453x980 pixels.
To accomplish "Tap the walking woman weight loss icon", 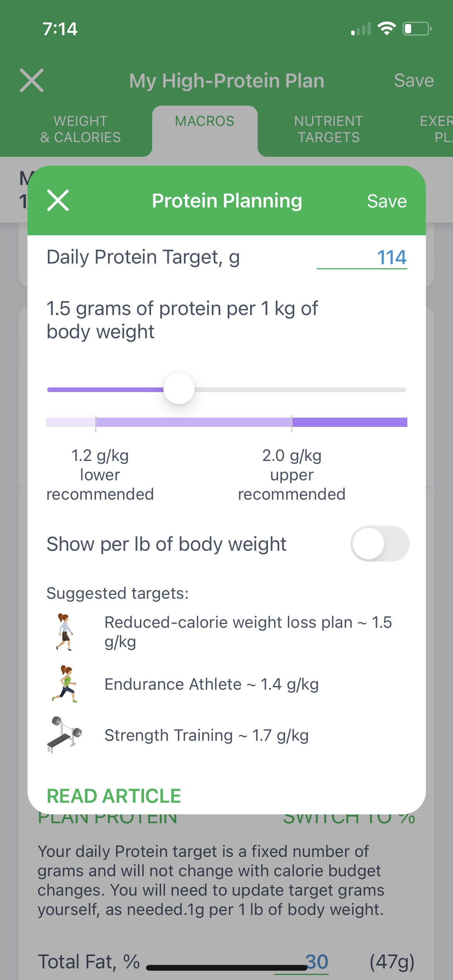I will (65, 632).
